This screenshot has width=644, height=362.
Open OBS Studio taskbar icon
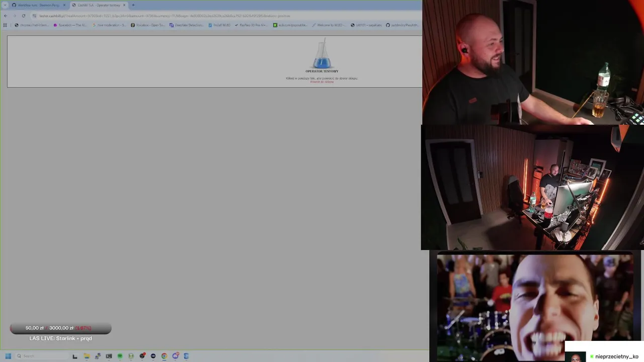142,356
